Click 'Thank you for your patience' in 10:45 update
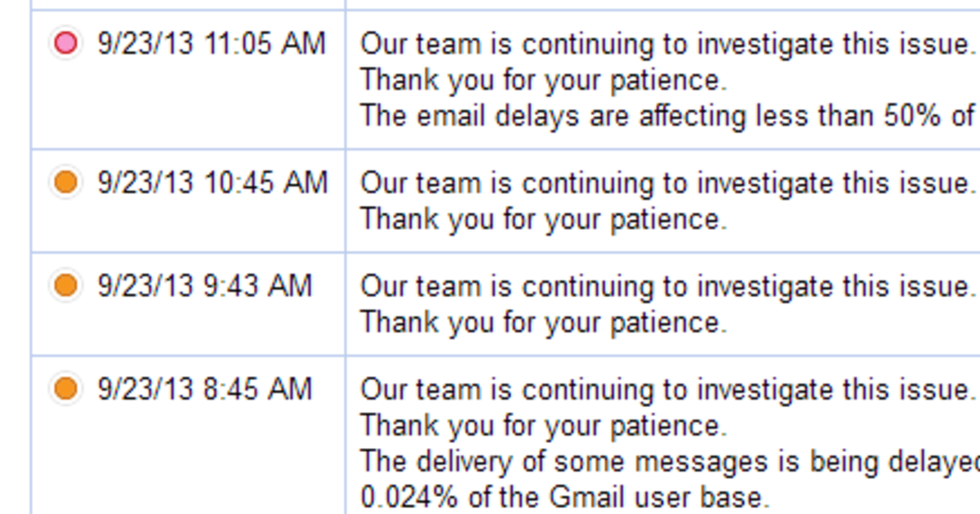This screenshot has height=514, width=980. (x=543, y=219)
